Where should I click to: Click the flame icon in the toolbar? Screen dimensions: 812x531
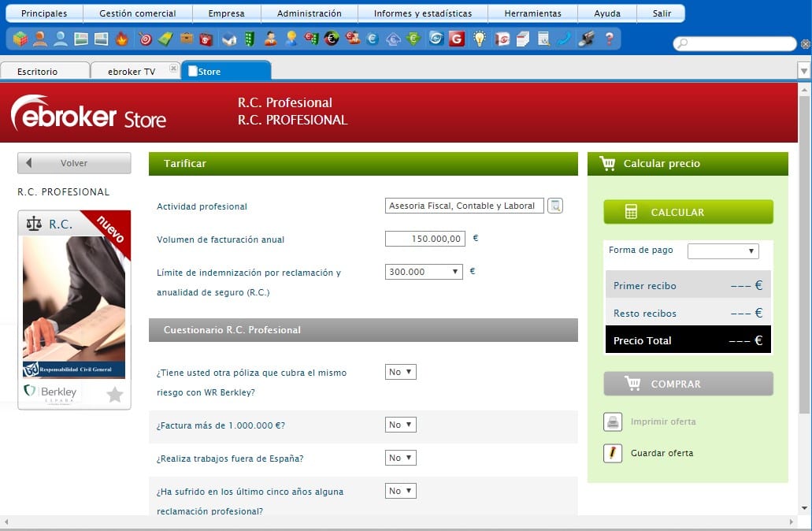tap(122, 39)
